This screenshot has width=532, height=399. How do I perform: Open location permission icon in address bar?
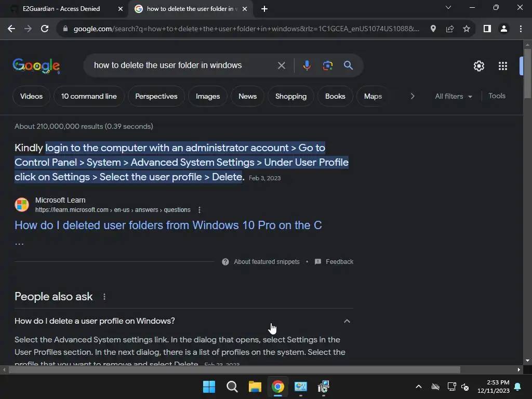[x=433, y=29]
